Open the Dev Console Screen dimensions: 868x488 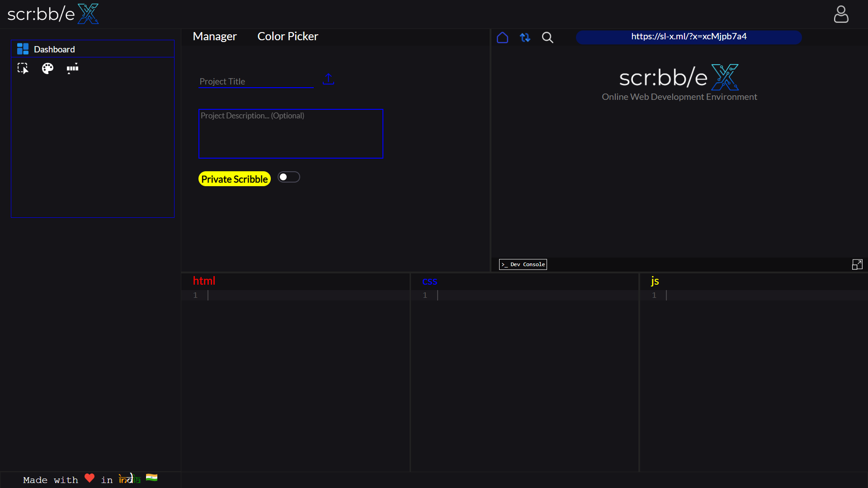coord(523,264)
